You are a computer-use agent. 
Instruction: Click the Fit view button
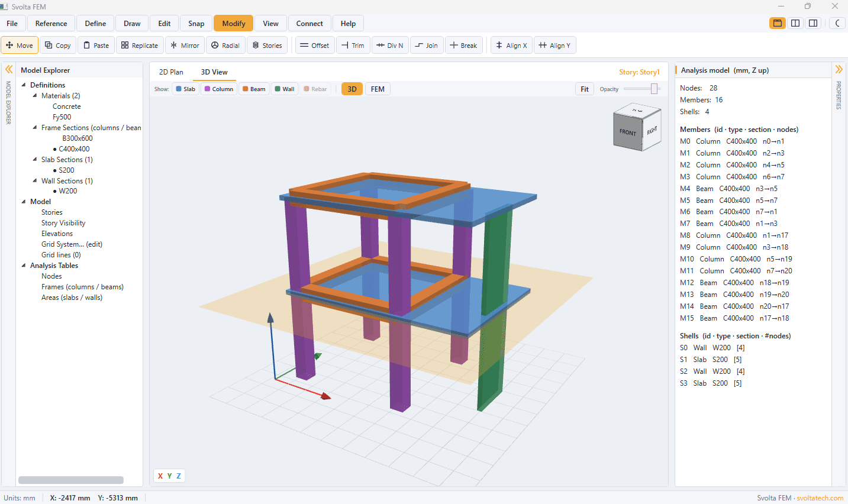click(585, 89)
